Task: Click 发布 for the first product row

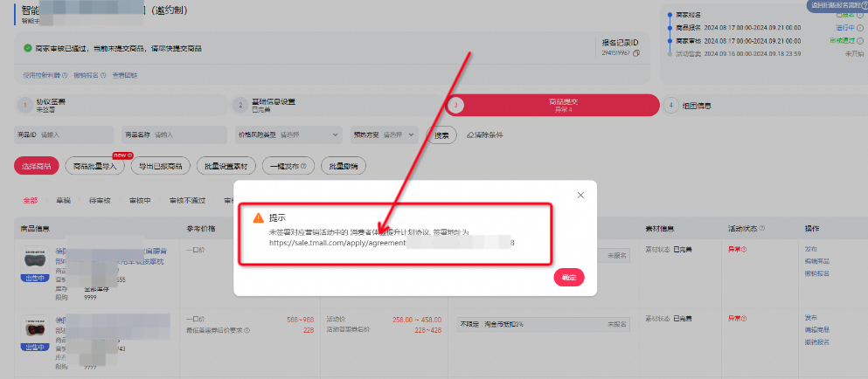Action: (x=810, y=249)
